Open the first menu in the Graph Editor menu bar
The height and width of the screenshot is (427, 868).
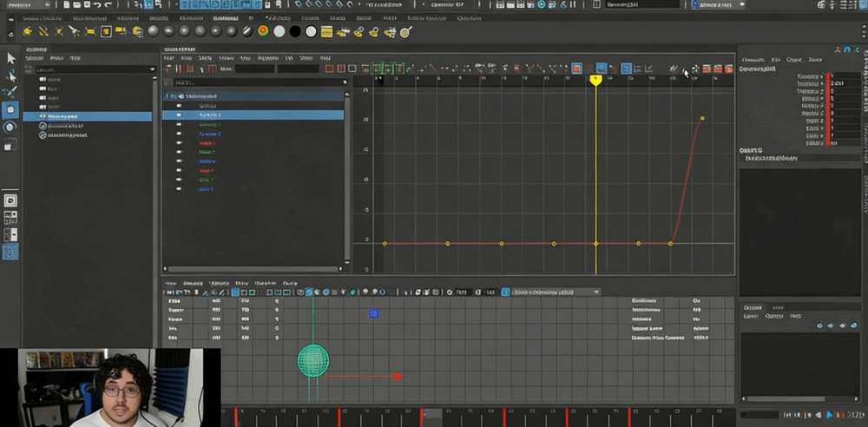click(x=170, y=59)
